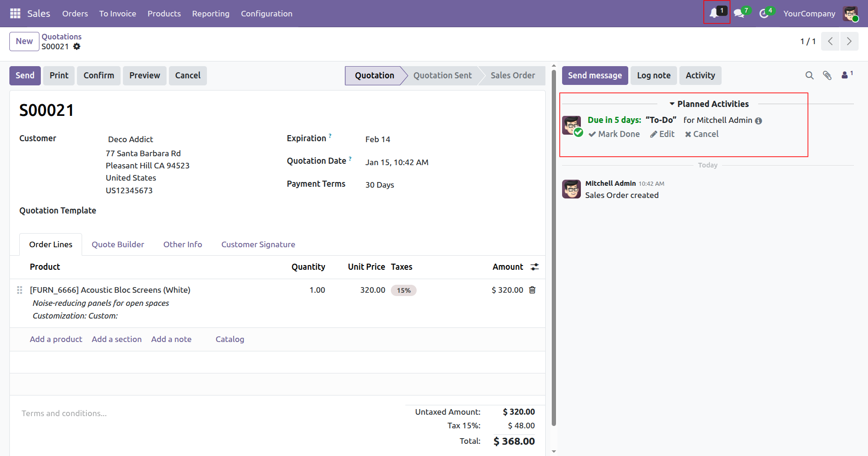Delete the Acoustic Bloc Screens line

pyautogui.click(x=532, y=290)
